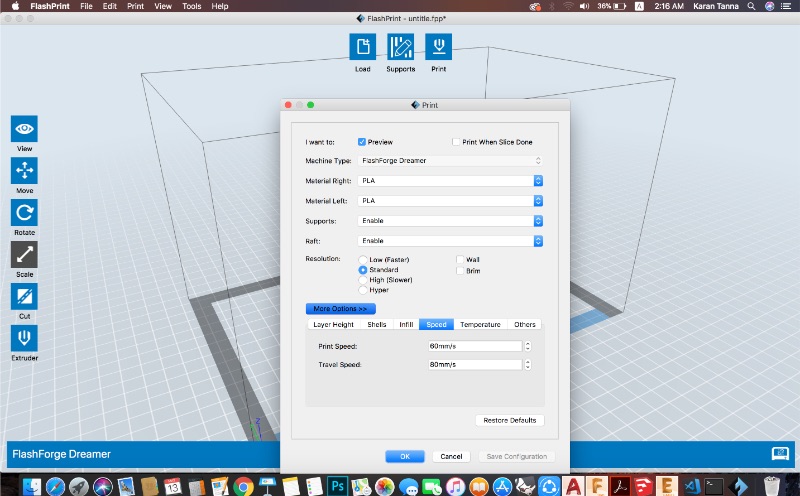Open Photos from the dock

385,486
